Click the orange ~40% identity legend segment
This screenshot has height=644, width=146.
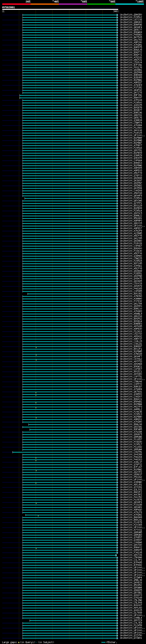pyautogui.click(x=45, y=4)
